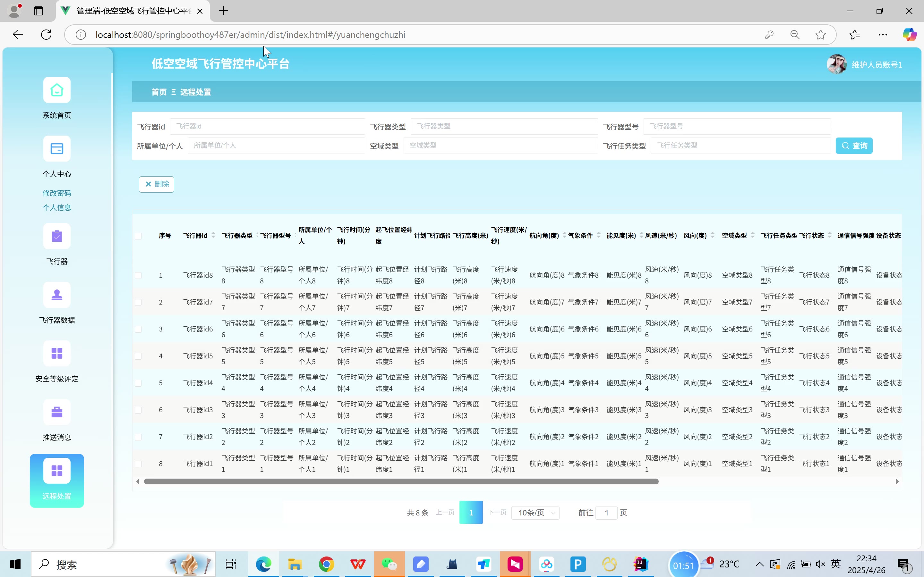Open the 安全等级评定 grid icon
924x577 pixels.
(56, 353)
